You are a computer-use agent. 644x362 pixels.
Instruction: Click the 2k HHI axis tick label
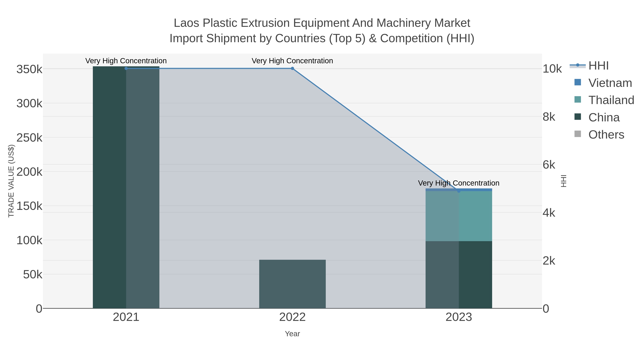(x=549, y=261)
